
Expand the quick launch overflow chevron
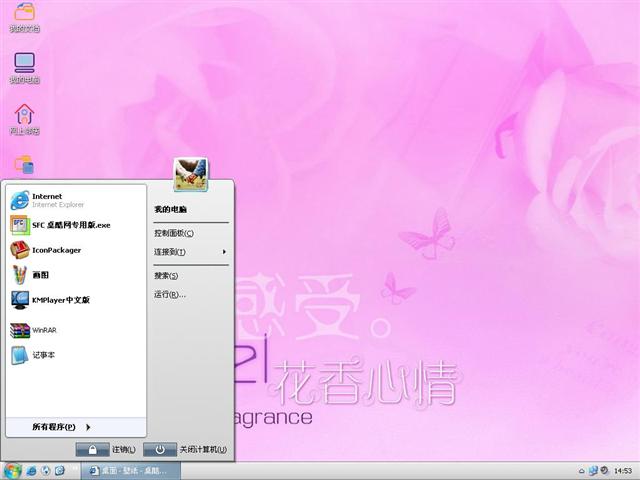pos(75,467)
